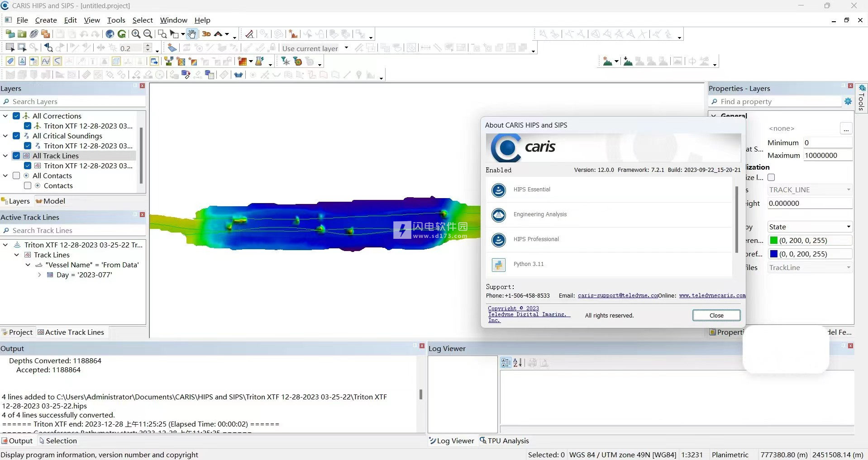This screenshot has height=460, width=868.
Task: Select HIPS Professional in the license list
Action: coord(609,239)
